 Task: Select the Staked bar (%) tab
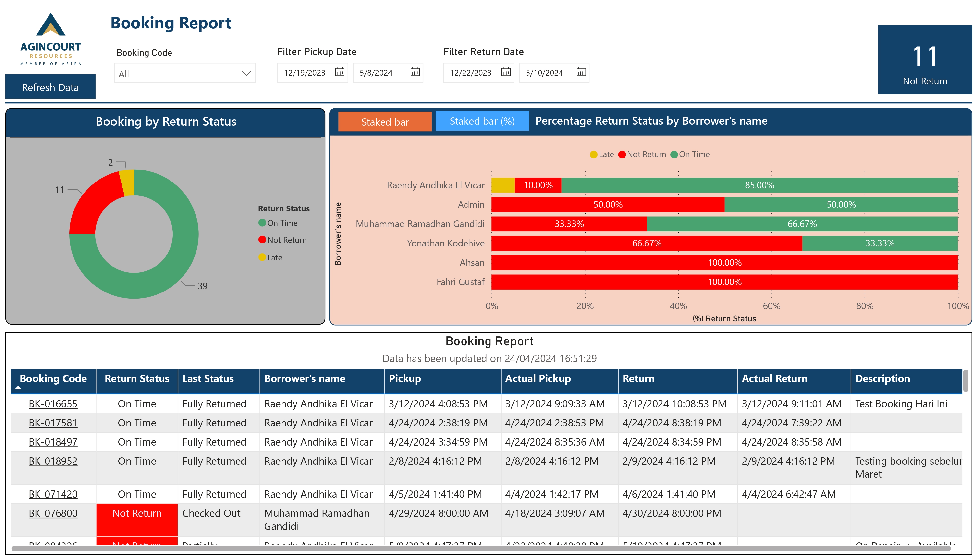pyautogui.click(x=482, y=121)
